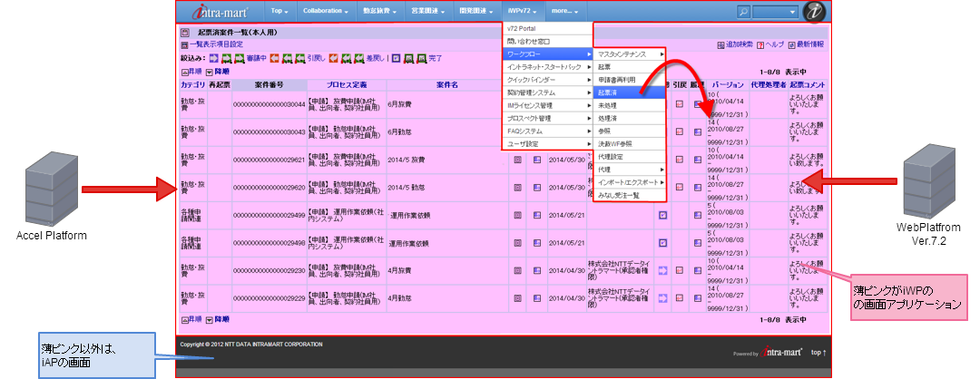Click 履歴 icon in case 029499 row
Screen dimensions: 980x379
tap(698, 215)
